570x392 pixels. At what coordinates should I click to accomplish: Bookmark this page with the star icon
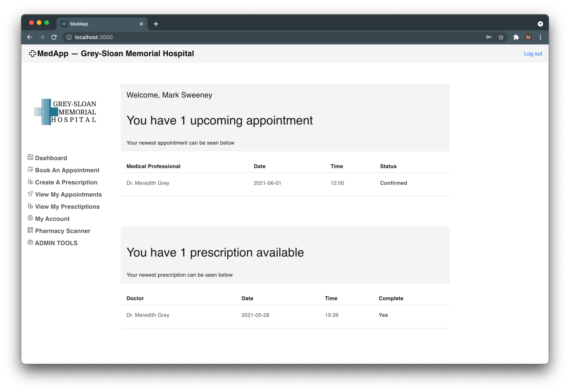pyautogui.click(x=501, y=37)
